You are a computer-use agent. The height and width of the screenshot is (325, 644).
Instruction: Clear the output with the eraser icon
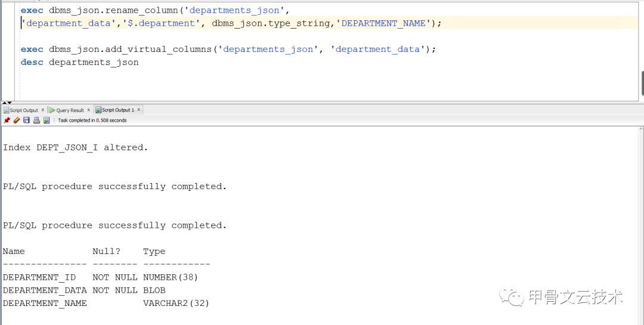point(17,120)
